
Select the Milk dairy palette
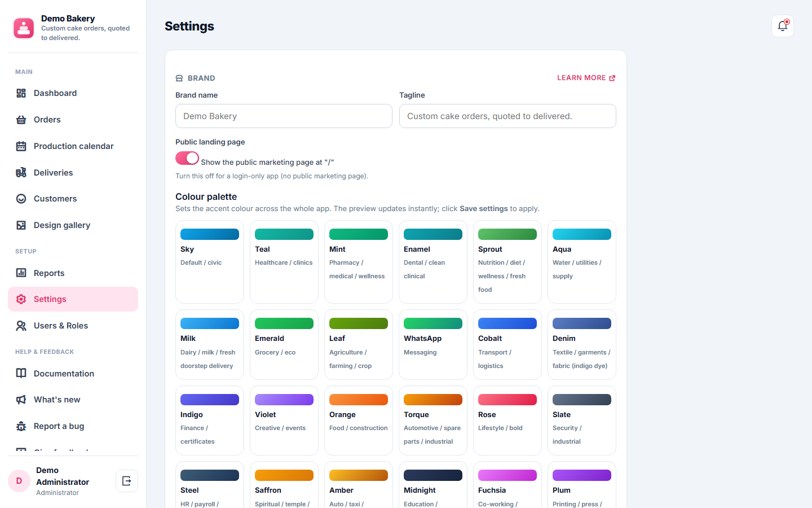[210, 345]
